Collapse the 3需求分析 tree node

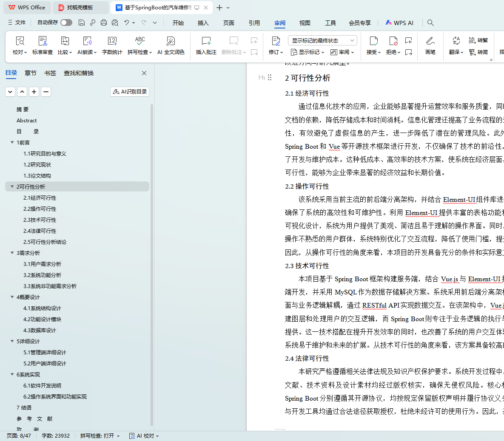(x=12, y=253)
